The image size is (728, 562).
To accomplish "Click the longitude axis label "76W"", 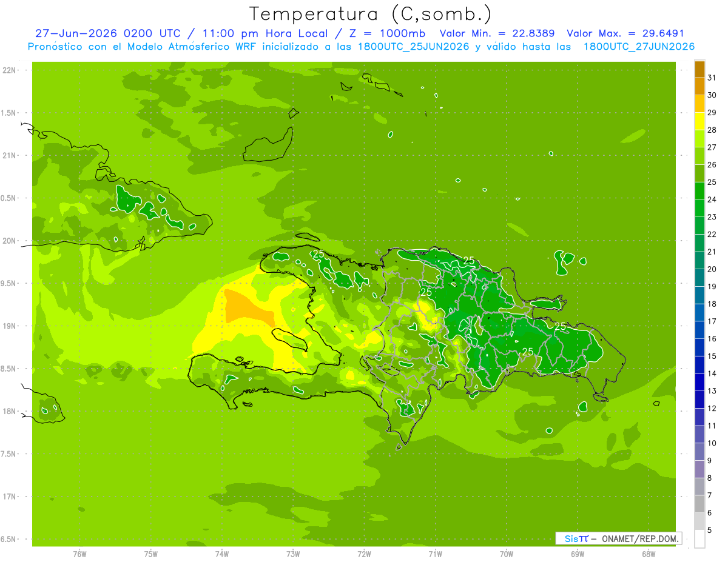I will click(79, 554).
